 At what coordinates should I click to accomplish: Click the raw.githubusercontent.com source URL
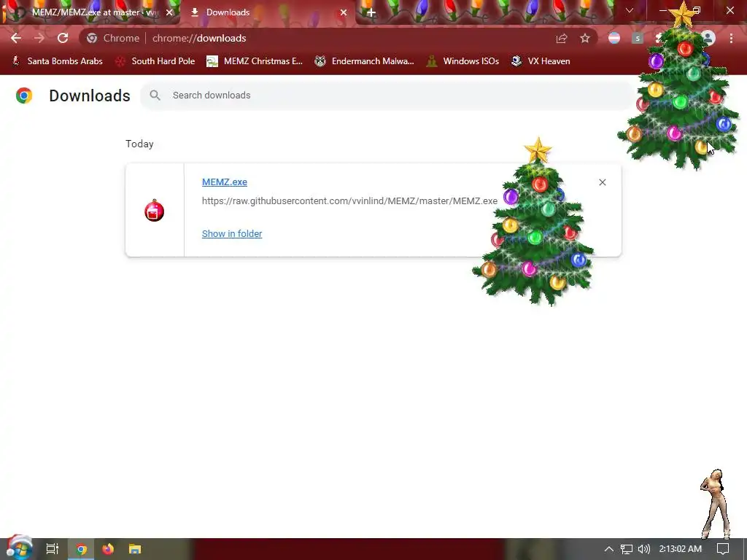click(349, 201)
